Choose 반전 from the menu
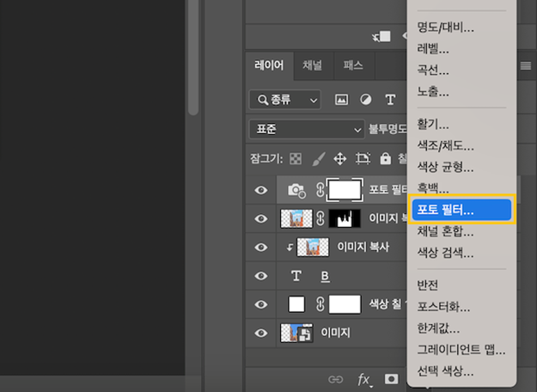 427,285
